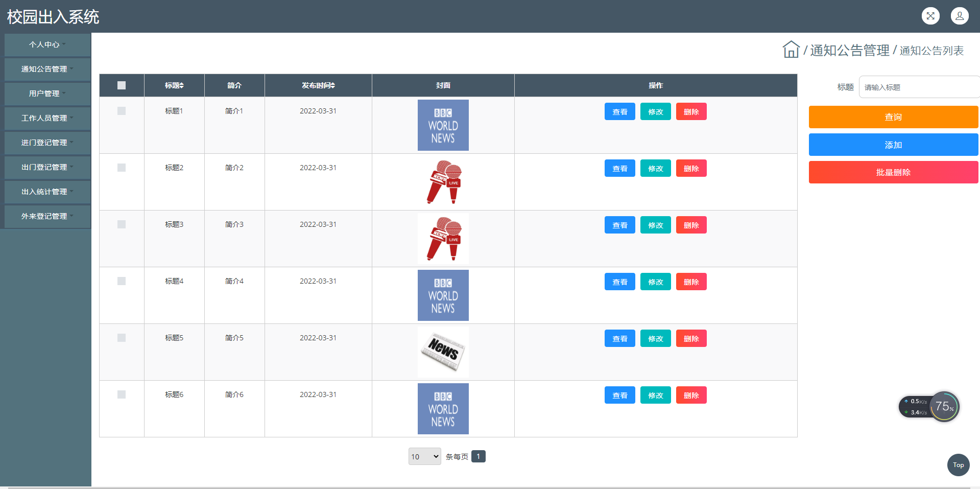Expand 工作人员管理 sidebar menu
The width and height of the screenshot is (980, 489).
[47, 119]
